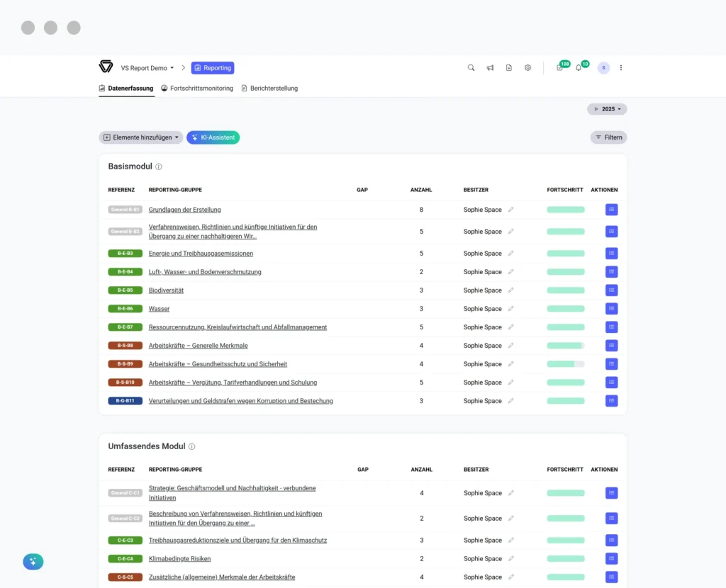Open the KI-Assistent button
Screen dimensions: 726x588
(x=213, y=137)
